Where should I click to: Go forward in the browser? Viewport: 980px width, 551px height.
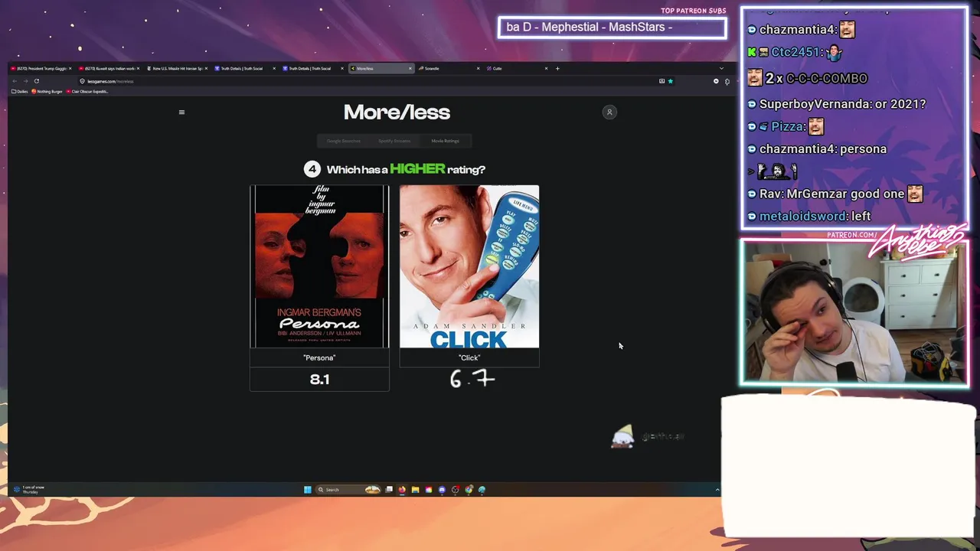[x=25, y=81]
